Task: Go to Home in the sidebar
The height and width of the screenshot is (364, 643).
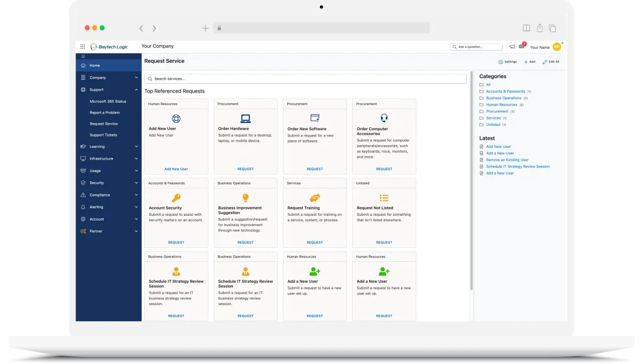Action: pos(109,65)
